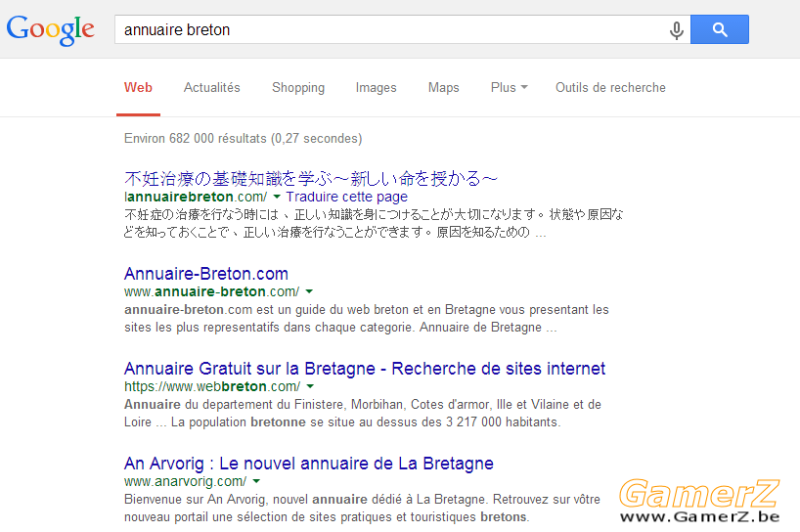The width and height of the screenshot is (800, 532).
Task: Expand the Plus dropdown menu
Action: [x=509, y=88]
